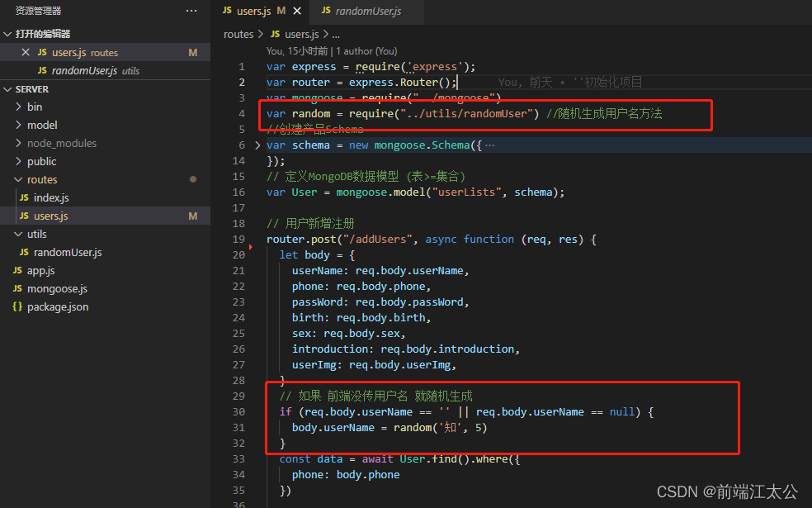The image size is (812, 508).
Task: Click the 'null' keyword on line 30
Action: pyautogui.click(x=622, y=411)
